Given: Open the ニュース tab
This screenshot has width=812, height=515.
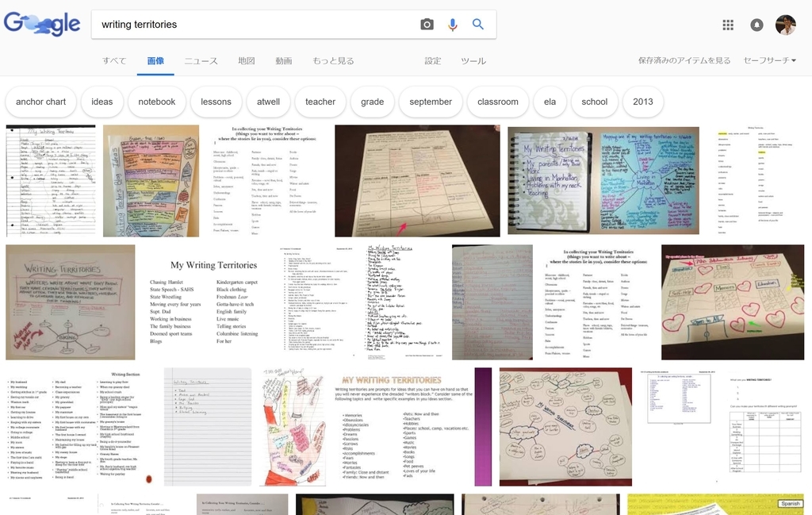Looking at the screenshot, I should pos(201,60).
